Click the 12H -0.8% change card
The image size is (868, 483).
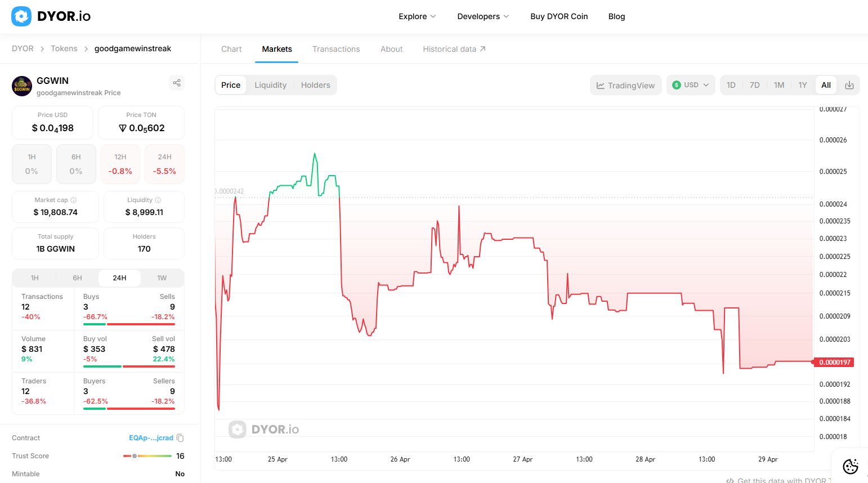[120, 164]
